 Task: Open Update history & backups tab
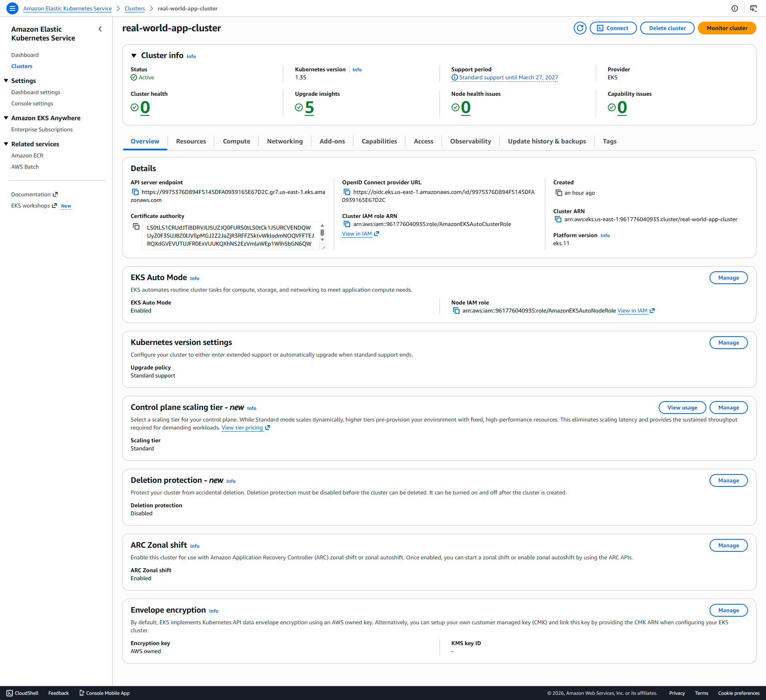[547, 141]
